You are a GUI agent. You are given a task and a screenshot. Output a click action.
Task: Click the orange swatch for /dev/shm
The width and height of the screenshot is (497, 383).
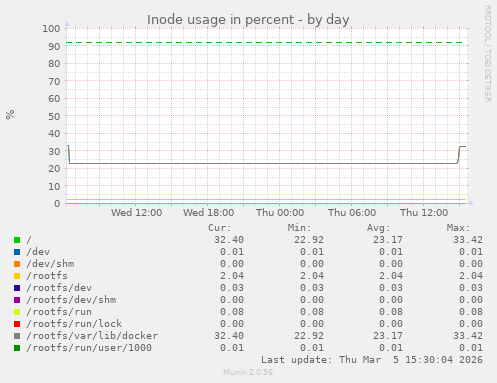tap(17, 264)
